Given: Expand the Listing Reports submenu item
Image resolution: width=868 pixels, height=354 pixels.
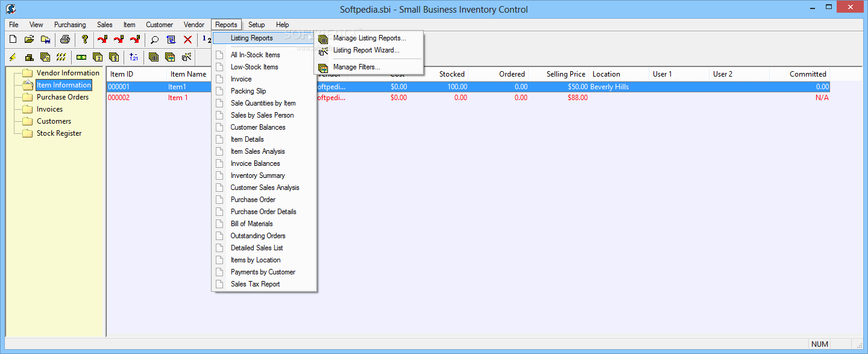Looking at the screenshot, I should [264, 38].
